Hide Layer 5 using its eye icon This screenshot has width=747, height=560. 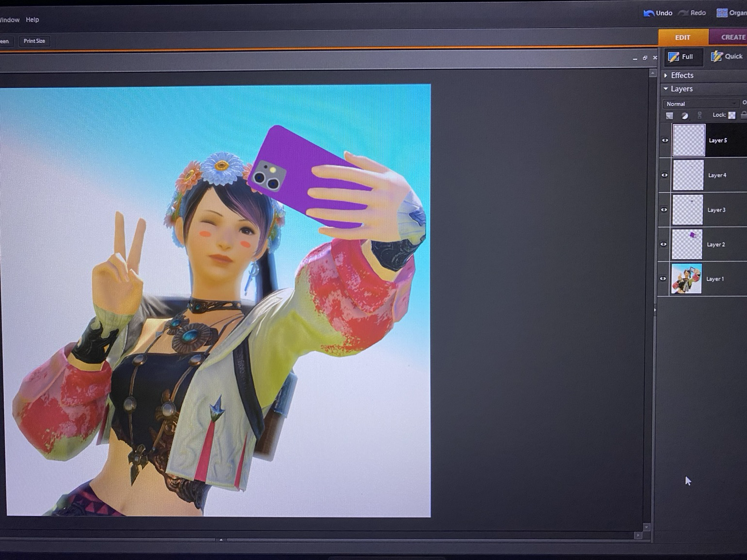pos(665,140)
